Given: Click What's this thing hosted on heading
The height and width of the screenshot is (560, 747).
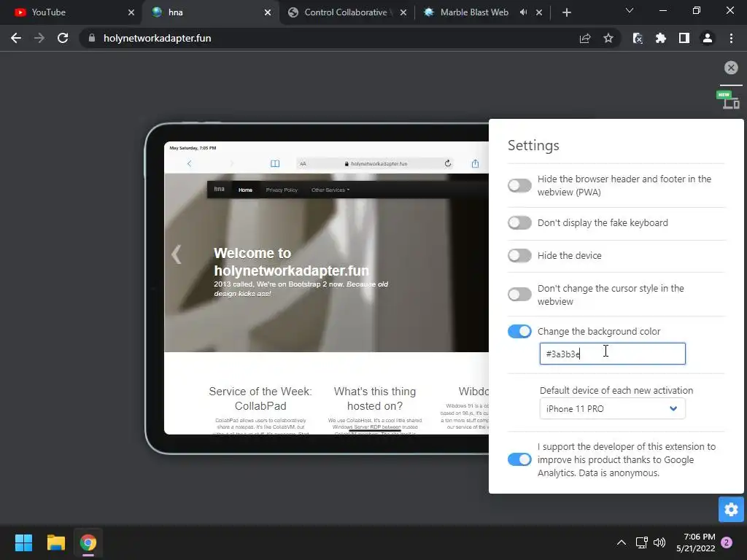Looking at the screenshot, I should pos(375,399).
